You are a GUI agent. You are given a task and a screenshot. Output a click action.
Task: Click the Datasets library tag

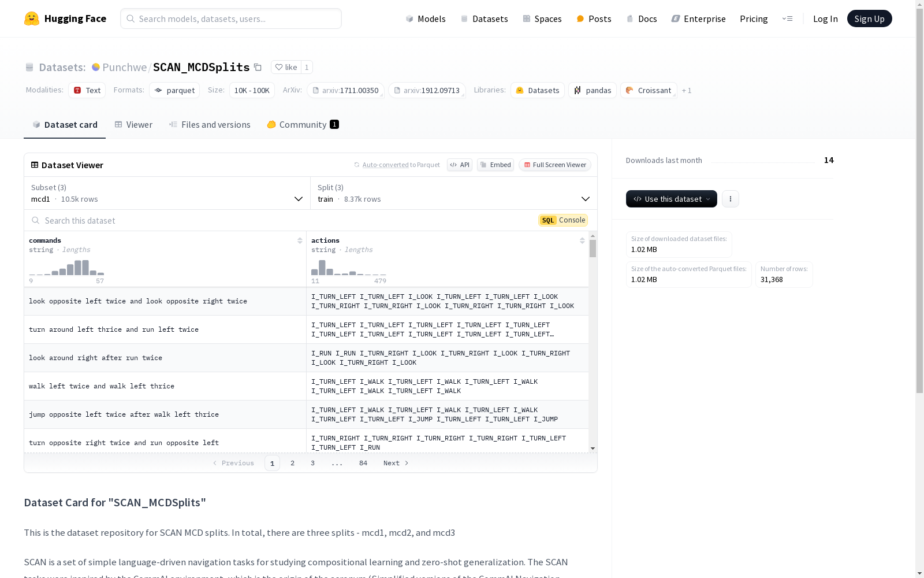coord(538,90)
